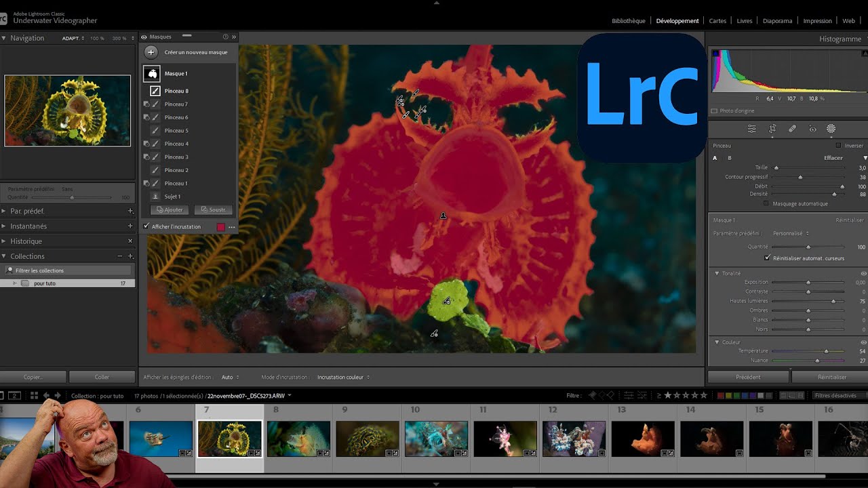The height and width of the screenshot is (488, 868).
Task: Expand the pour tuto collection triangle
Action: point(15,283)
